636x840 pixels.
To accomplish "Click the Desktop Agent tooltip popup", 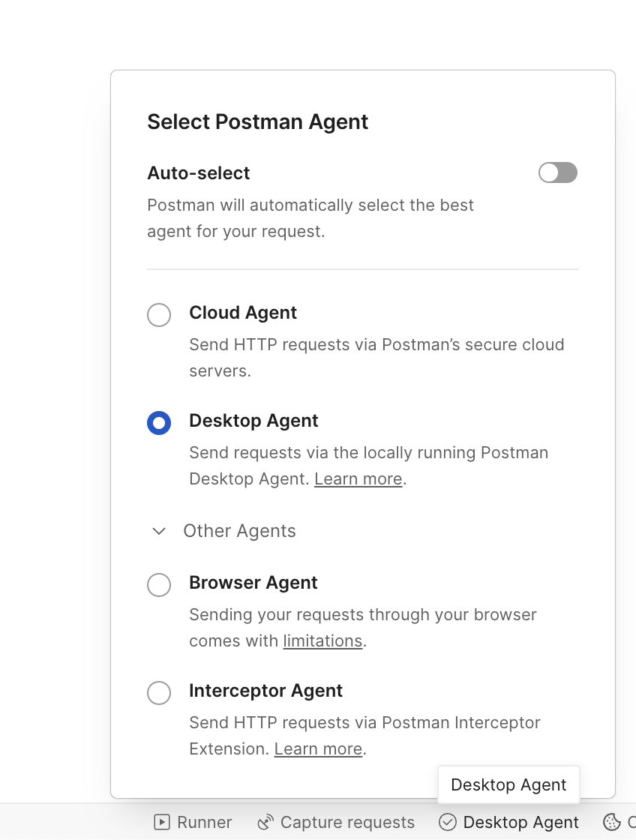I will 508,785.
